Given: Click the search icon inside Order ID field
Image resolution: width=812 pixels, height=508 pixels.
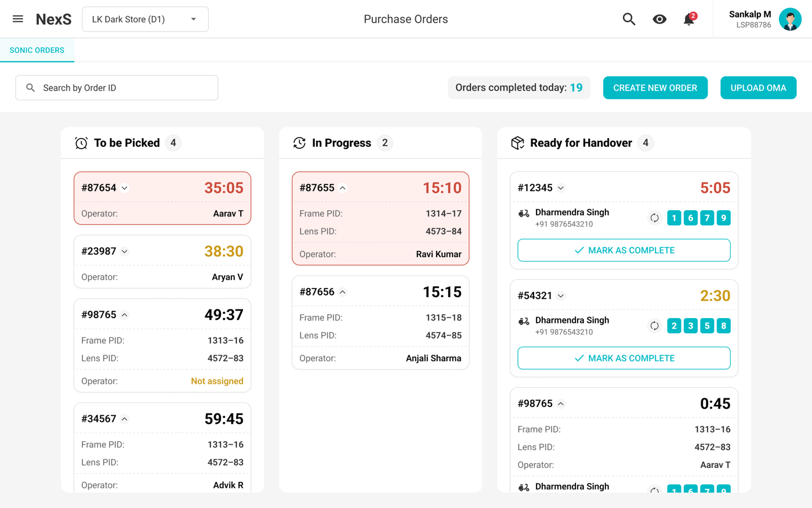Looking at the screenshot, I should click(x=31, y=88).
